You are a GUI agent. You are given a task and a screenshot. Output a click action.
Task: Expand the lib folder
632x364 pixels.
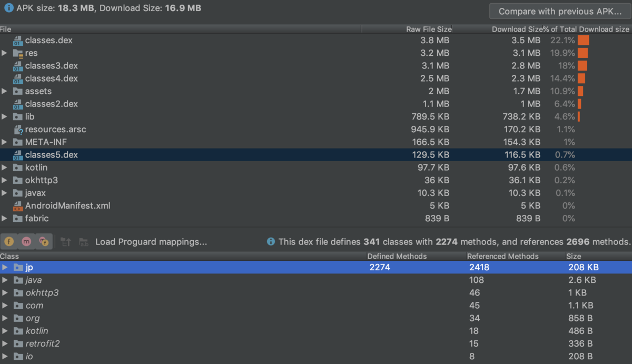(5, 116)
